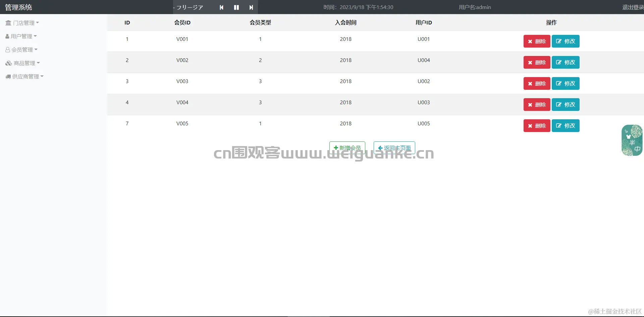
Task: Click the member icon beside 会员管理
Action: pyautogui.click(x=8, y=50)
